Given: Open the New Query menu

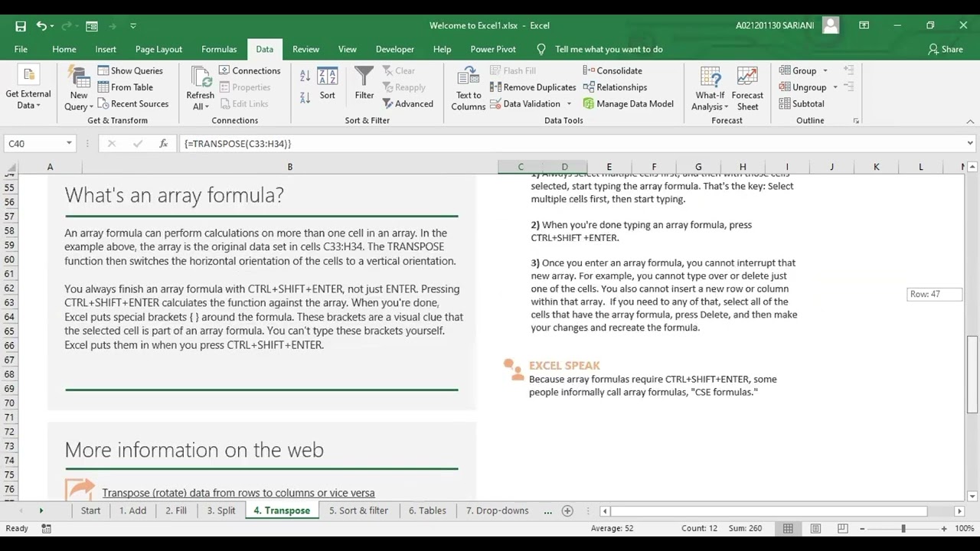Looking at the screenshot, I should point(79,88).
